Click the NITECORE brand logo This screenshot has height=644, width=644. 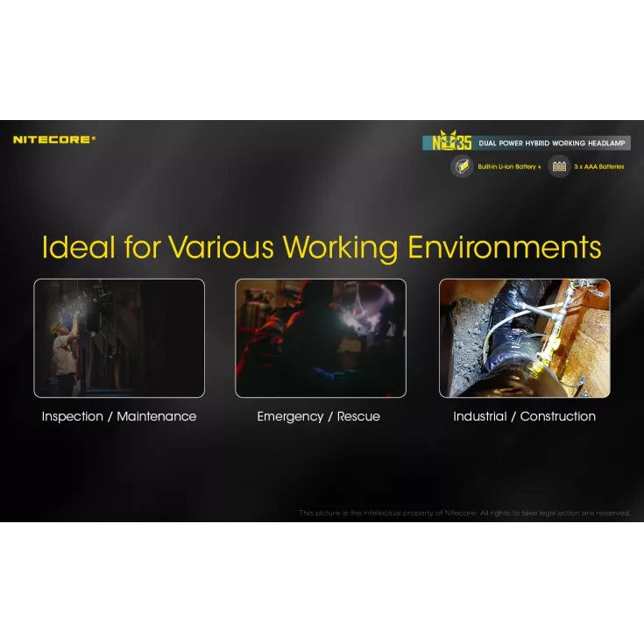point(53,139)
